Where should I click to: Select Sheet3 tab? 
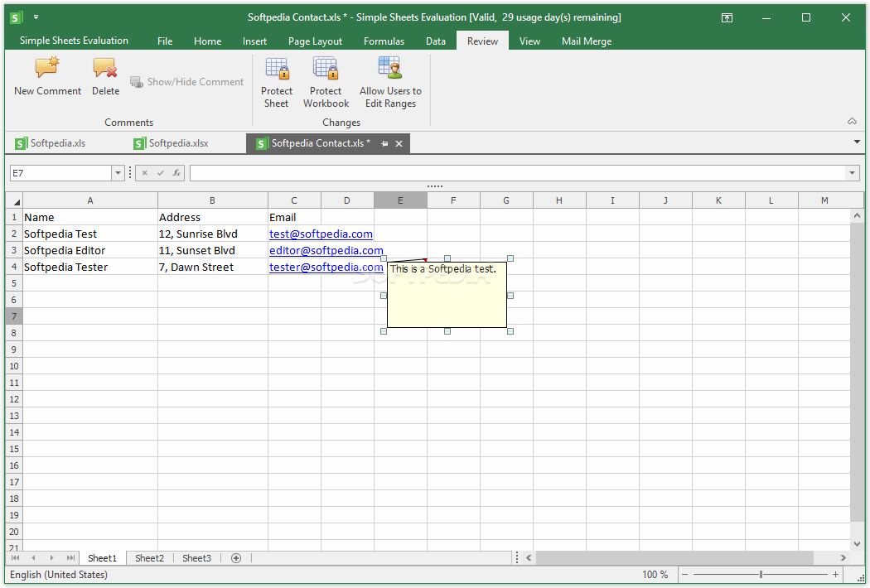tap(196, 558)
